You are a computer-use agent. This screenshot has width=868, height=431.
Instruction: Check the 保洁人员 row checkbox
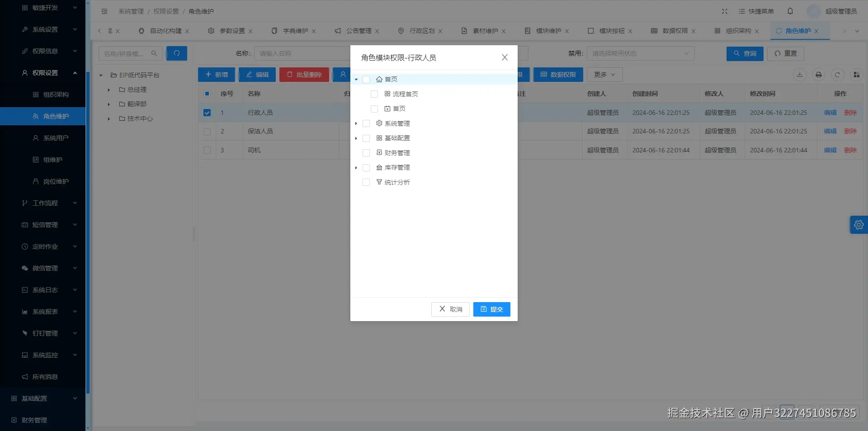[x=207, y=132]
